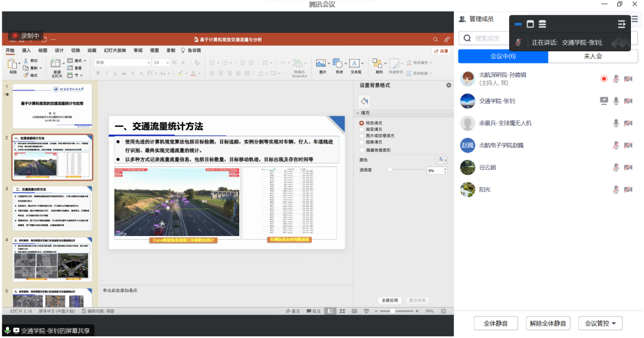Click the screen sharing icon beside 交通学院-张钊
The height and width of the screenshot is (338, 644).
coord(603,101)
